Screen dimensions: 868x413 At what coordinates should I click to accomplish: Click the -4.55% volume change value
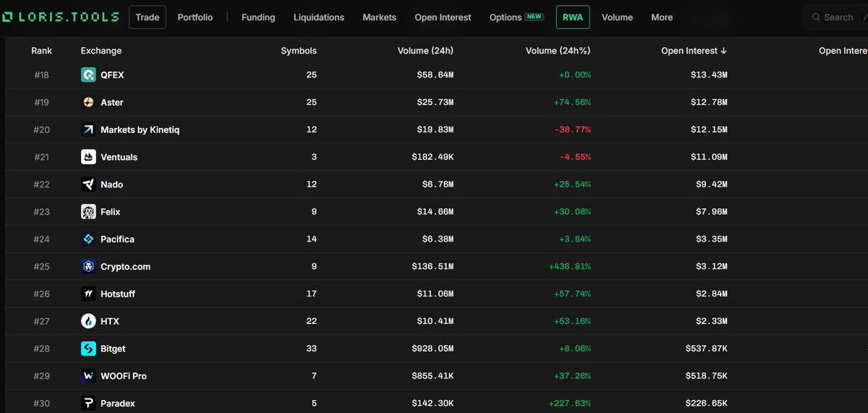pos(575,157)
